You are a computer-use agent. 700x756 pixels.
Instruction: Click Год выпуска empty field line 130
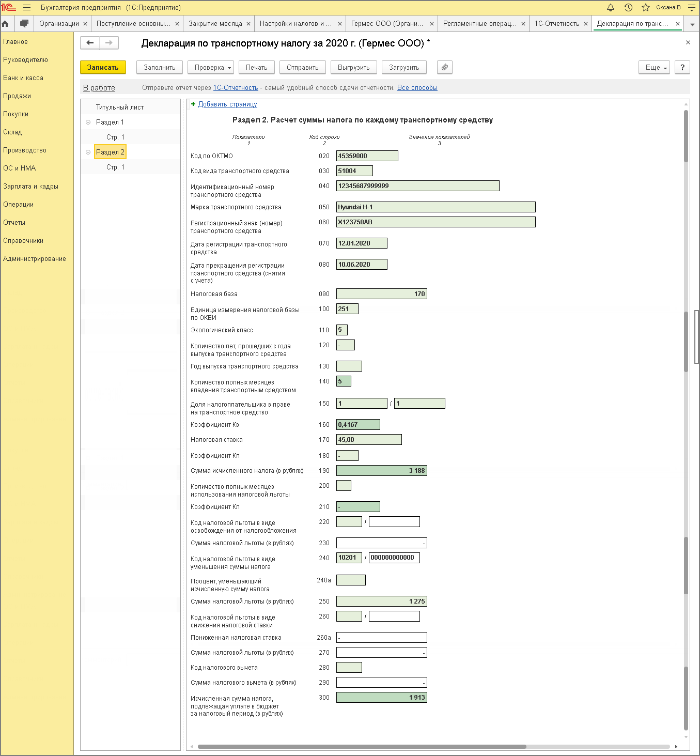(x=349, y=366)
